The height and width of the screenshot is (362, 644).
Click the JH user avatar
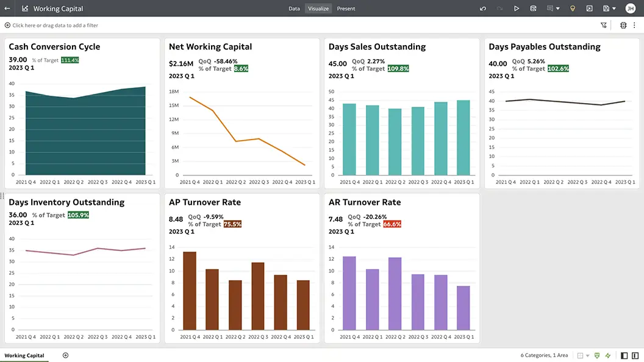(630, 9)
